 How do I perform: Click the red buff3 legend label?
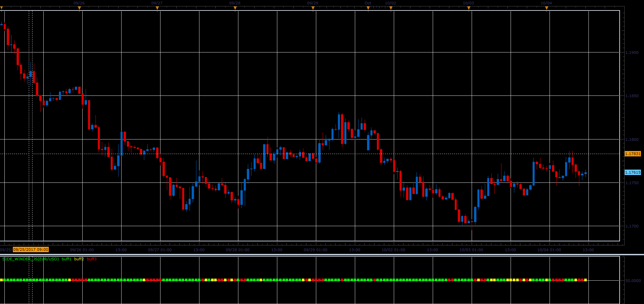pos(92,259)
